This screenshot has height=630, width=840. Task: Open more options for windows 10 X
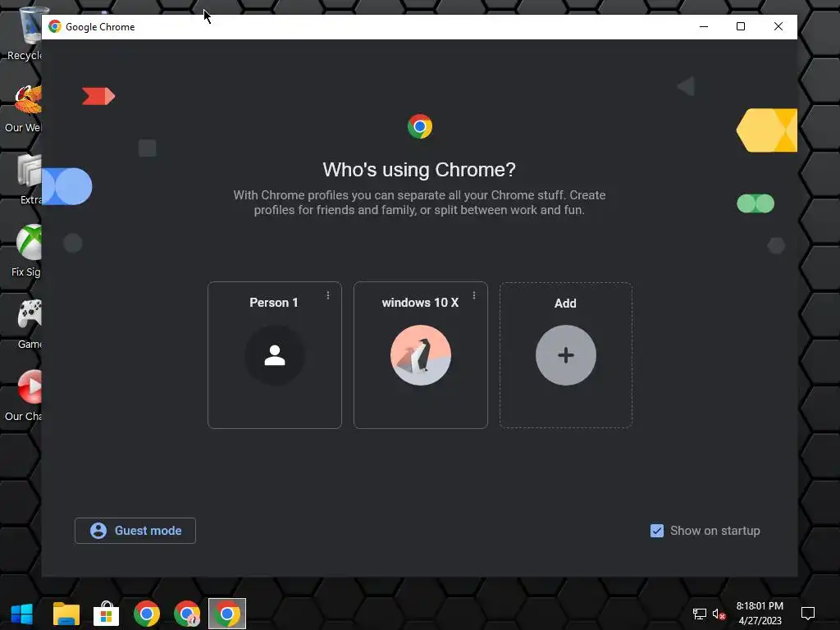(474, 295)
